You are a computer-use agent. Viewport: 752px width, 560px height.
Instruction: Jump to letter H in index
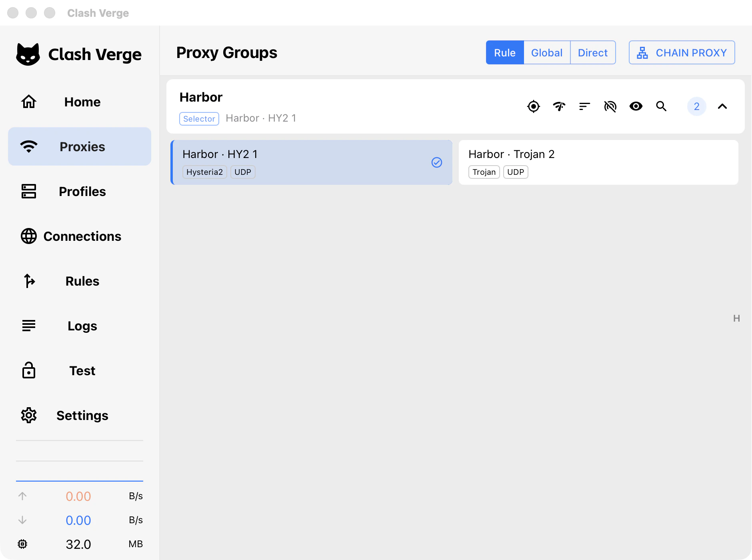(x=737, y=318)
